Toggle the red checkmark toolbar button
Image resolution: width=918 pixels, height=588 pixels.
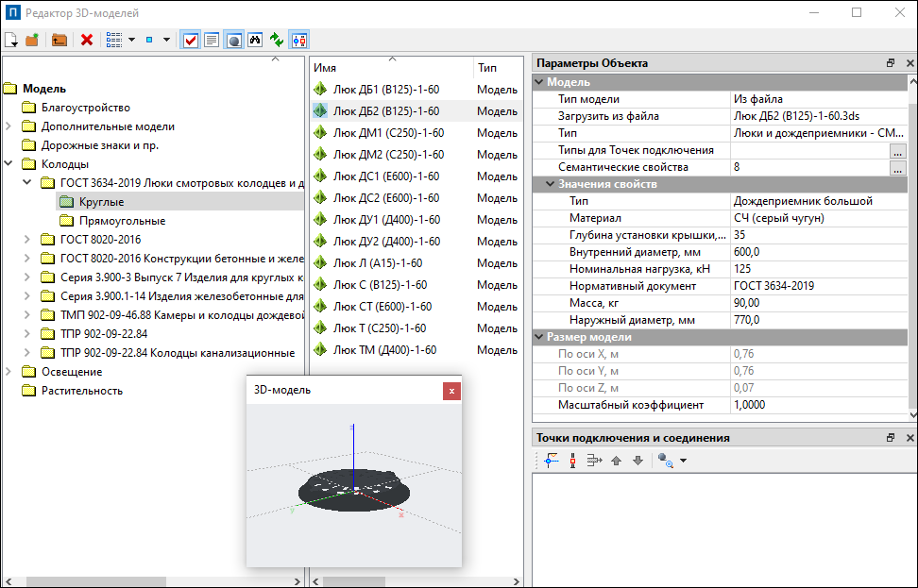[190, 40]
